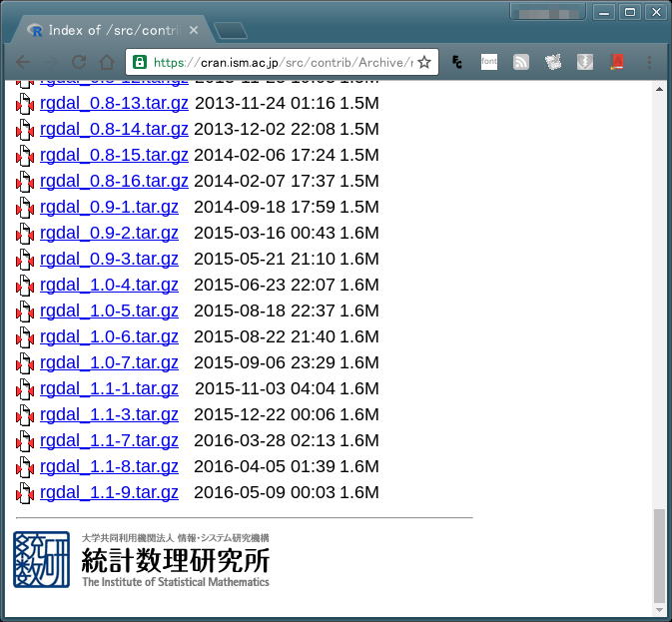
Task: Click the shield extension icon
Action: (x=585, y=63)
